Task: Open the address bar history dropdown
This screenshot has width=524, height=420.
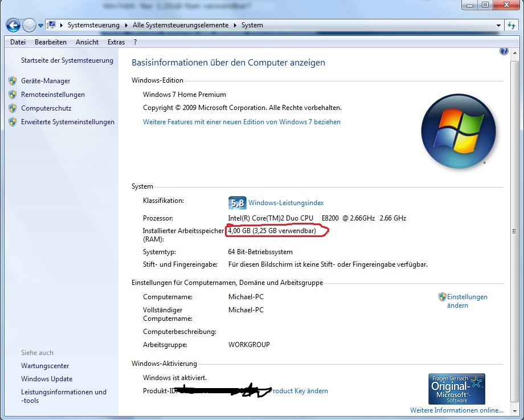Action: (x=498, y=26)
